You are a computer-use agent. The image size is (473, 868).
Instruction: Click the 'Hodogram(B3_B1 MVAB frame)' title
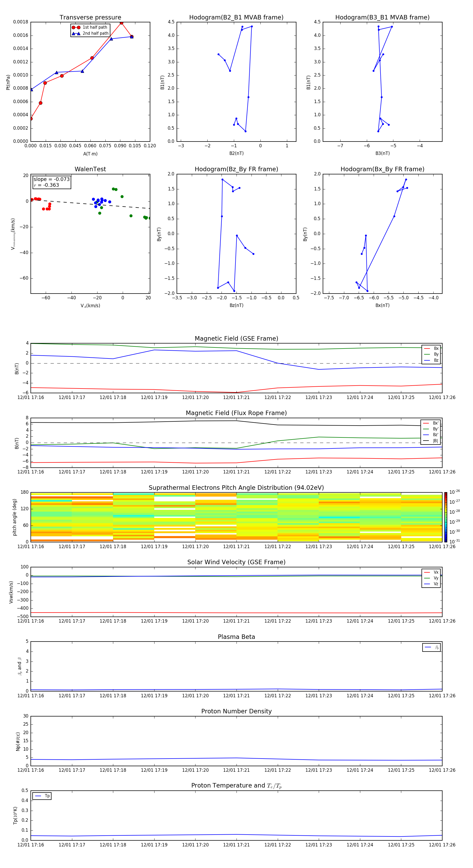[x=382, y=17]
